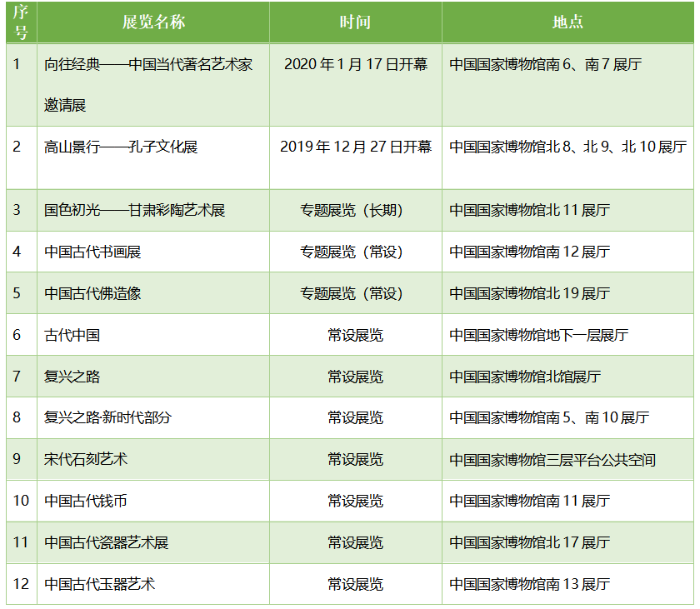
Task: Select the 宋代石刻艺术 cell
Action: (86, 460)
